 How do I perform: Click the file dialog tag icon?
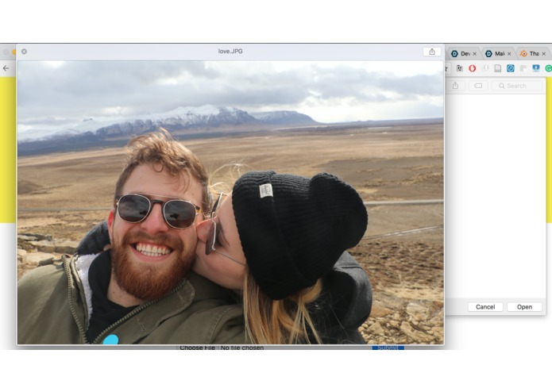478,86
